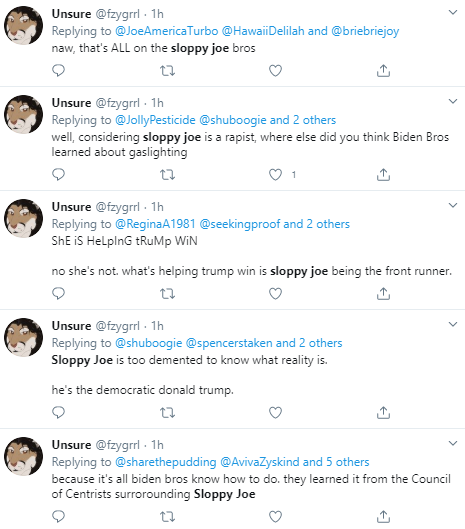Share the 'front runner' tweet
This screenshot has height=529, width=465.
point(383,294)
